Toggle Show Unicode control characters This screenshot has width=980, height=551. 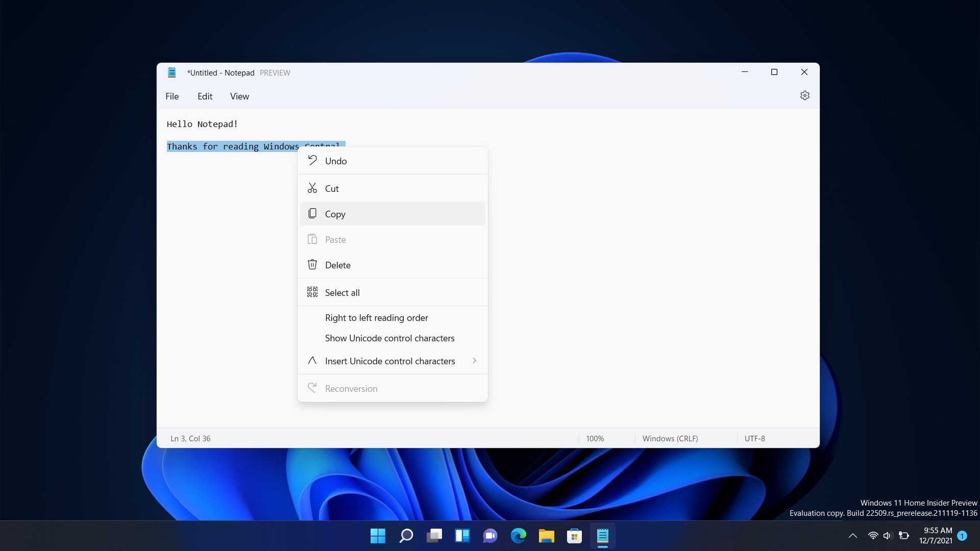(389, 338)
